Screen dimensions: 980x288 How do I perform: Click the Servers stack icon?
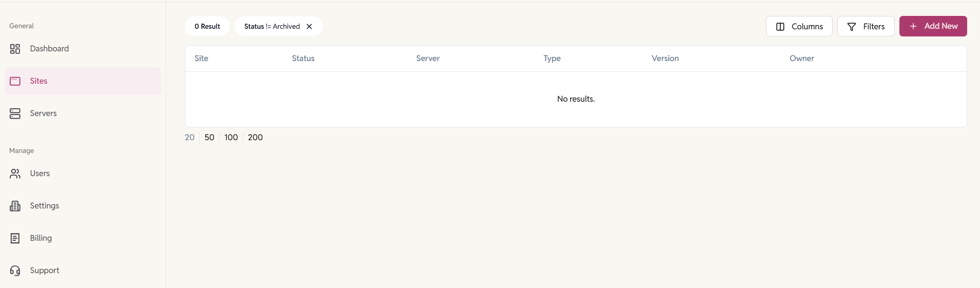pyautogui.click(x=15, y=113)
